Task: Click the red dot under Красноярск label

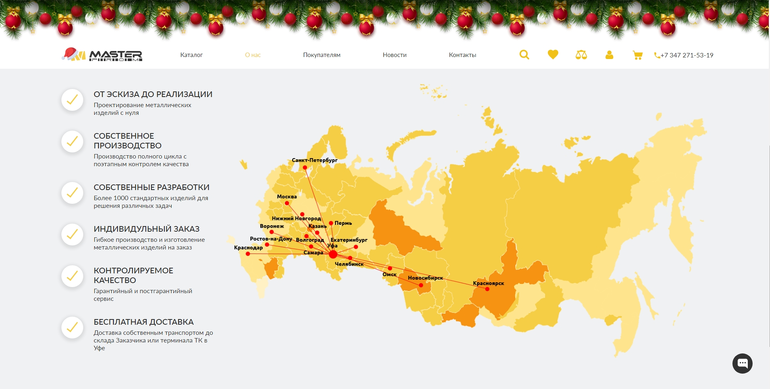Action: tap(487, 289)
